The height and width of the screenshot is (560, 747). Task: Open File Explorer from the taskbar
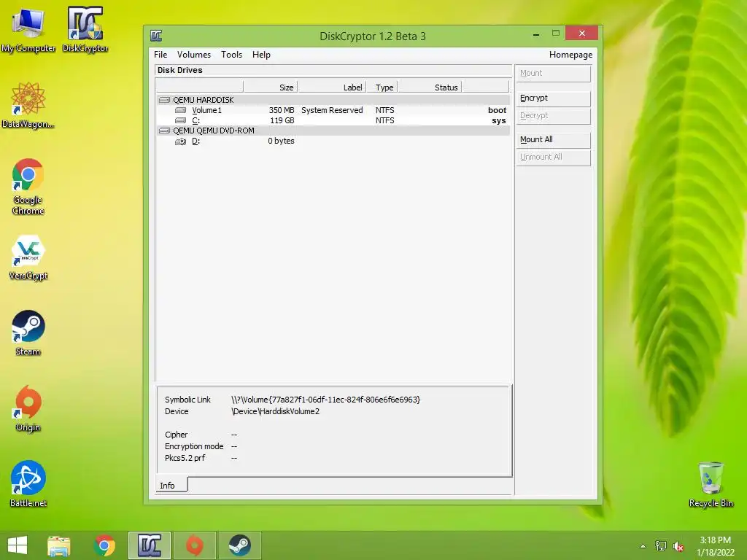pyautogui.click(x=59, y=545)
